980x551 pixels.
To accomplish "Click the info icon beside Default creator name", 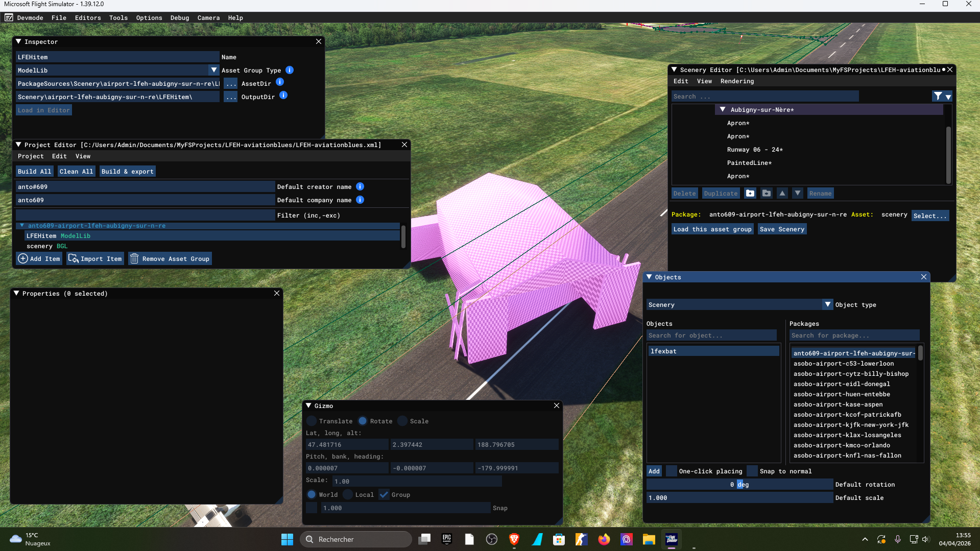I will (360, 187).
